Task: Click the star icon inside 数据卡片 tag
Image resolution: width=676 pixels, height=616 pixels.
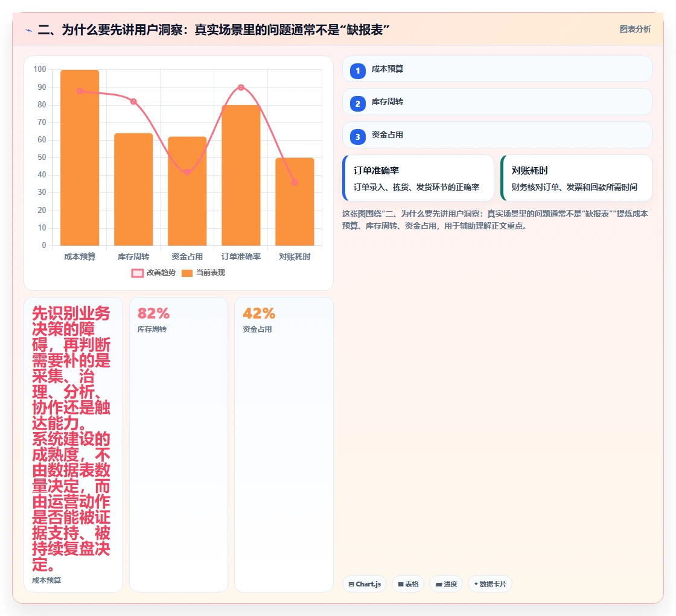Action: [x=476, y=583]
